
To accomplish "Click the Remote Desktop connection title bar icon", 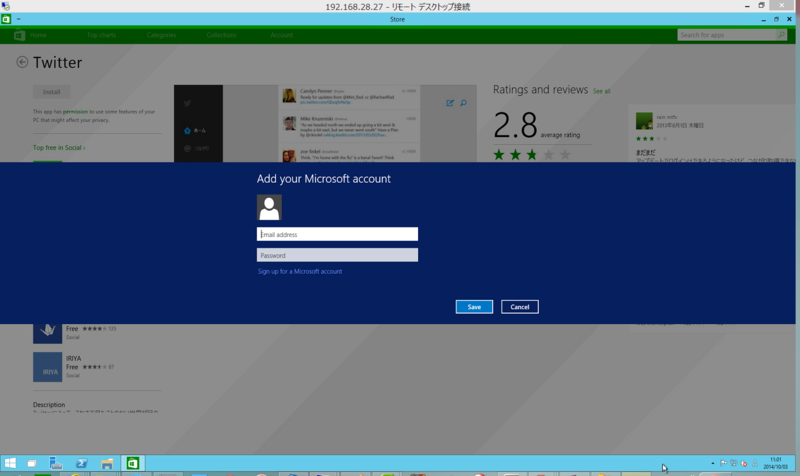I will pyautogui.click(x=6, y=6).
